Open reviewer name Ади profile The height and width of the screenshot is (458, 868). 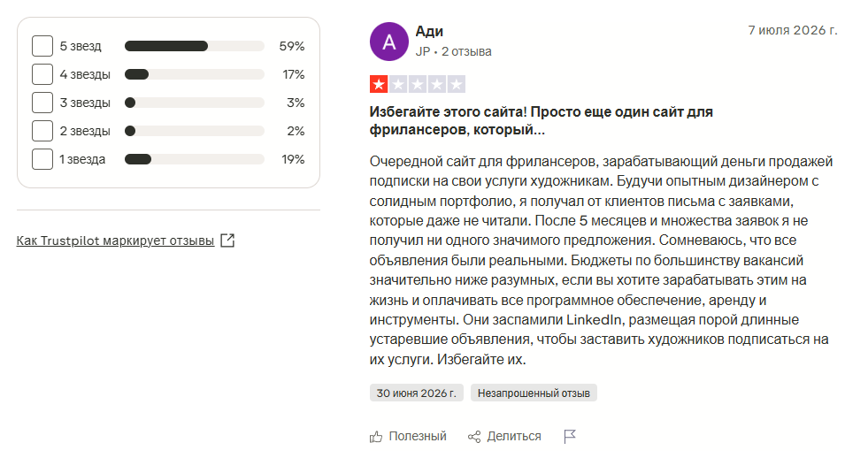click(x=429, y=32)
